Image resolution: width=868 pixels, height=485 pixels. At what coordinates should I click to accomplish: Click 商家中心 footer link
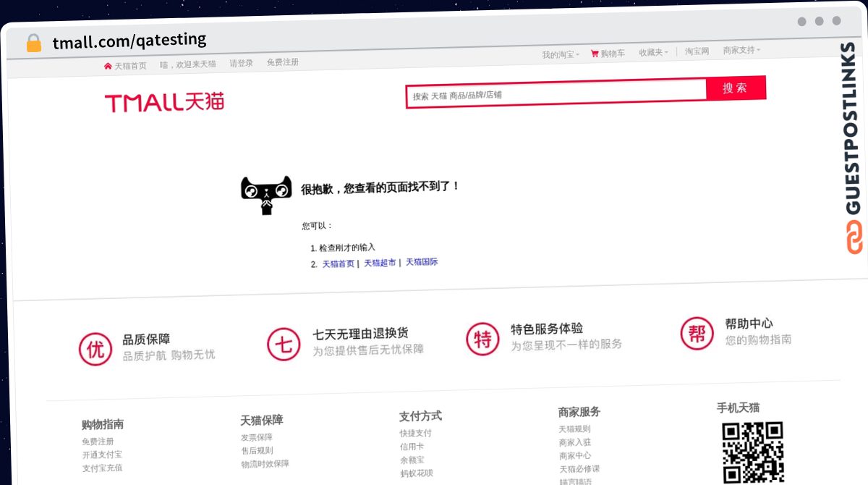[575, 455]
